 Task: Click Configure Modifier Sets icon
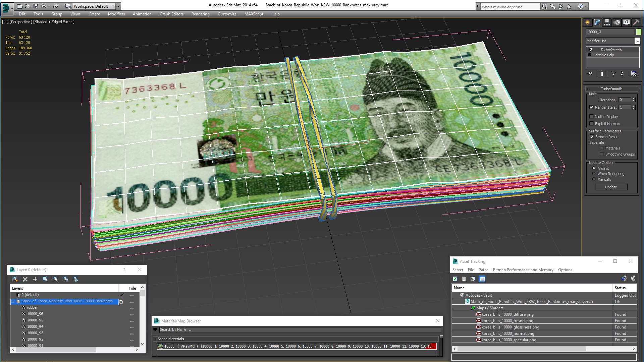[634, 74]
